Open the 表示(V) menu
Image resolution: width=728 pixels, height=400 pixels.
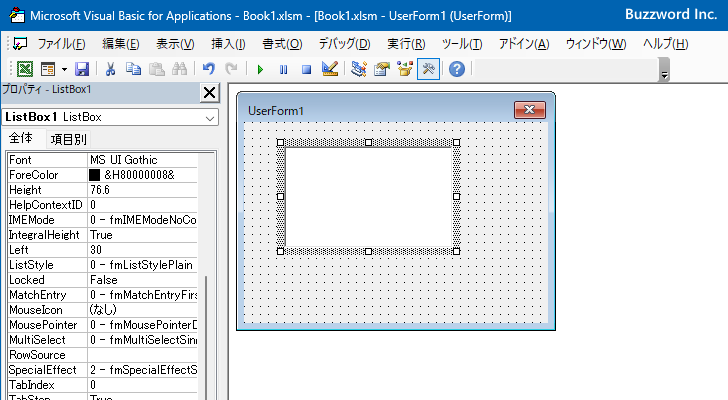point(175,44)
